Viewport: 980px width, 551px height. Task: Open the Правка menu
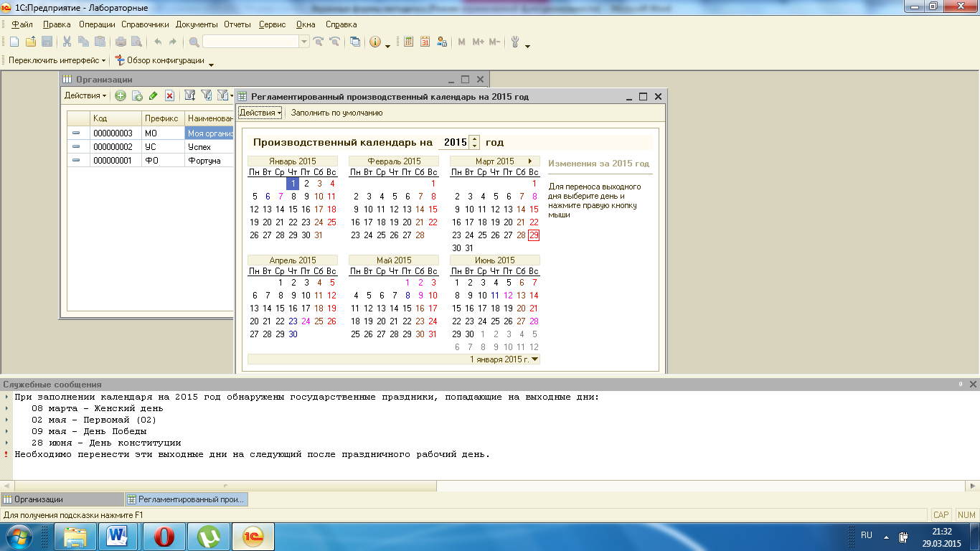tap(57, 24)
